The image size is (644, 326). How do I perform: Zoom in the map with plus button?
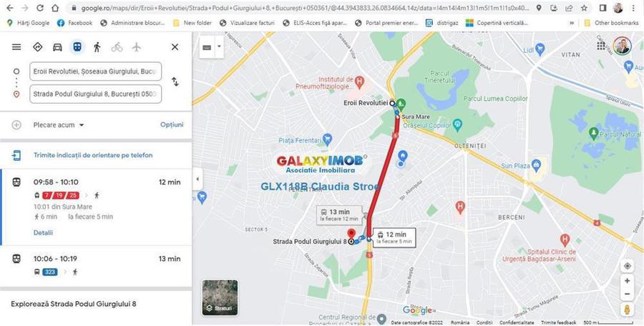(627, 281)
